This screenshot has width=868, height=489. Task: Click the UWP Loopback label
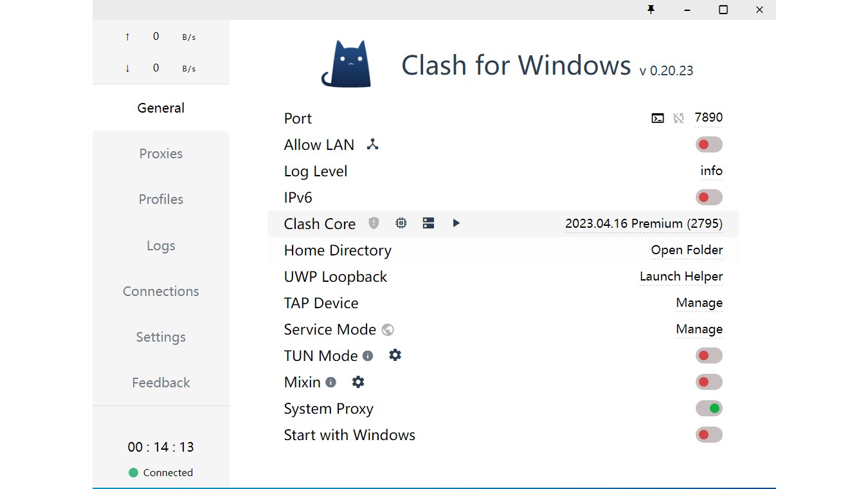click(336, 277)
